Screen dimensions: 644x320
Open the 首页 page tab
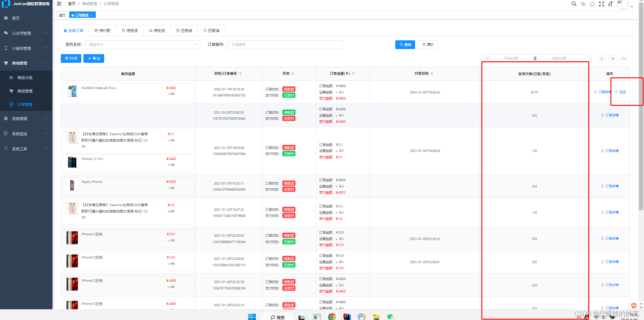[x=62, y=15]
